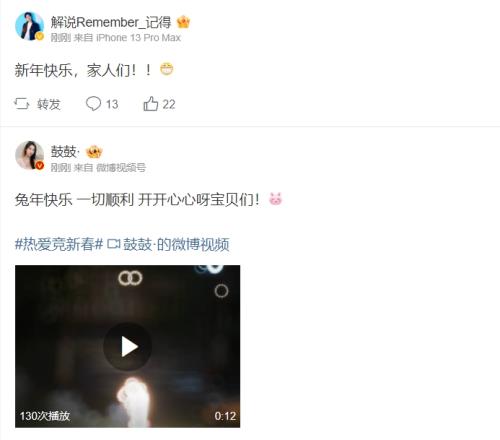
Task: Click the 微博视频号 source link
Action: [121, 168]
